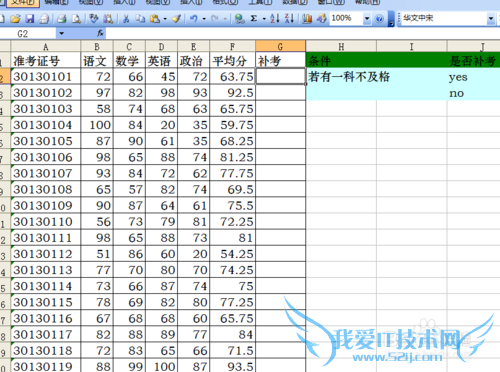This screenshot has width=500, height=372.
Task: Open the Research tool icon
Action: [x=108, y=19]
